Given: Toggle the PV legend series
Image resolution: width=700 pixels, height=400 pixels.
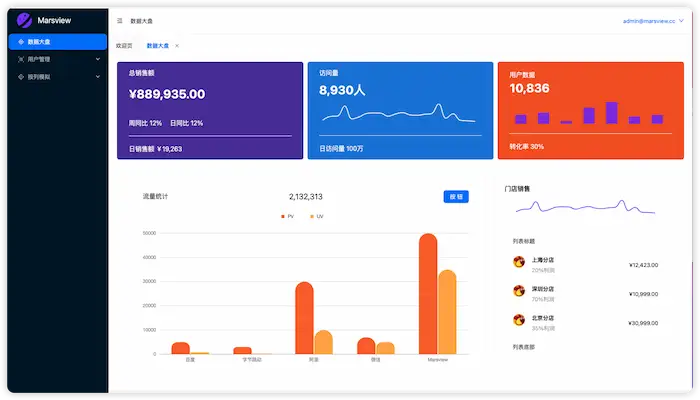Looking at the screenshot, I should tap(288, 216).
